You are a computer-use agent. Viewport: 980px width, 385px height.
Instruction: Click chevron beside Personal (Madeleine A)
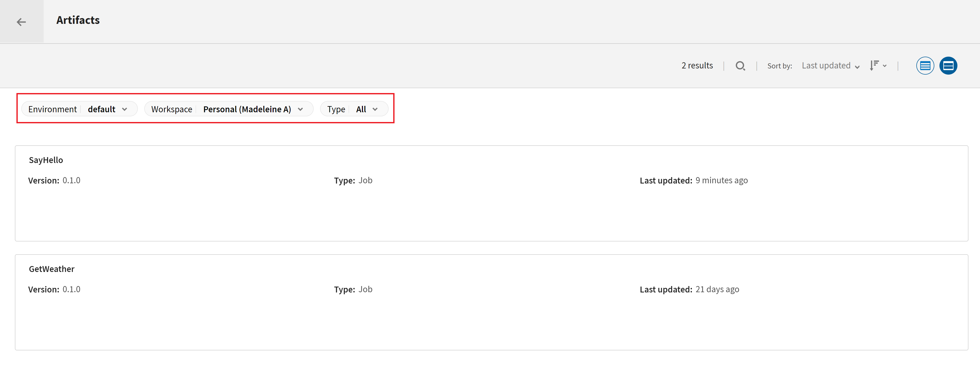[301, 109]
